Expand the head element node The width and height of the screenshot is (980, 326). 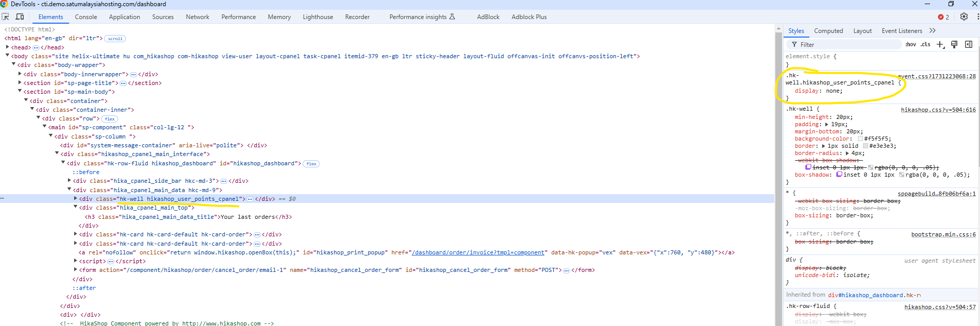7,47
